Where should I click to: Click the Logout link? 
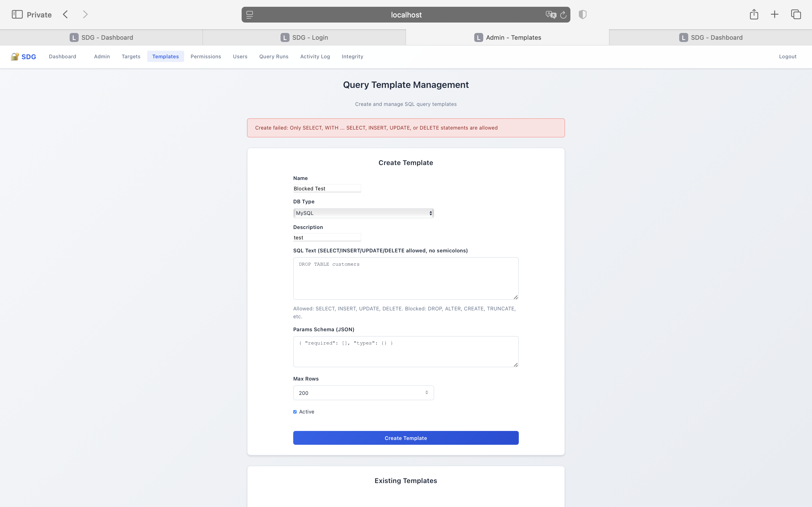point(787,56)
